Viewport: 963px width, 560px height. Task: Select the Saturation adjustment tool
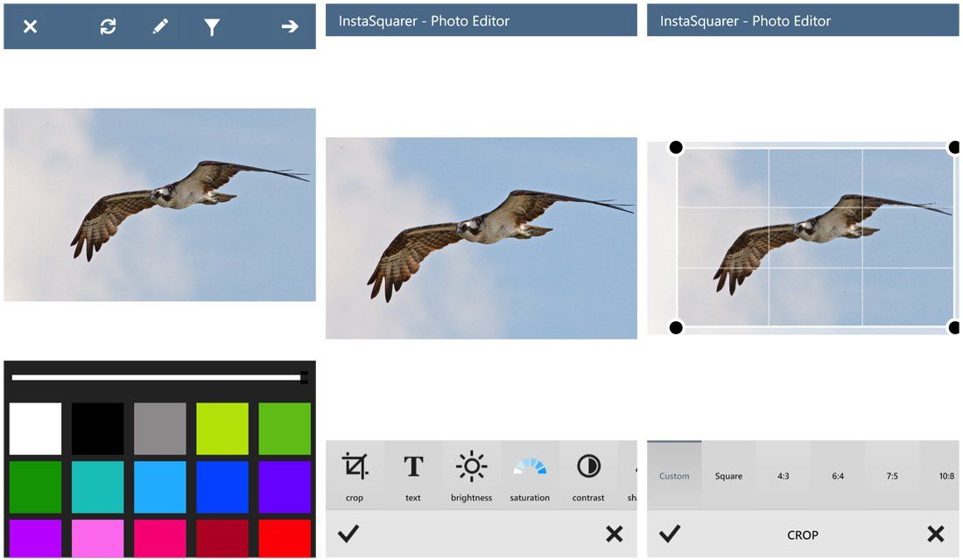(530, 473)
